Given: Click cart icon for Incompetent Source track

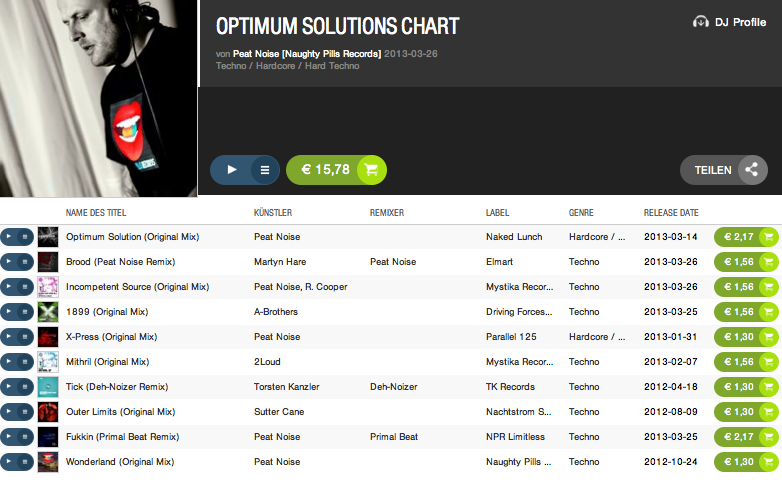Looking at the screenshot, I should point(768,287).
